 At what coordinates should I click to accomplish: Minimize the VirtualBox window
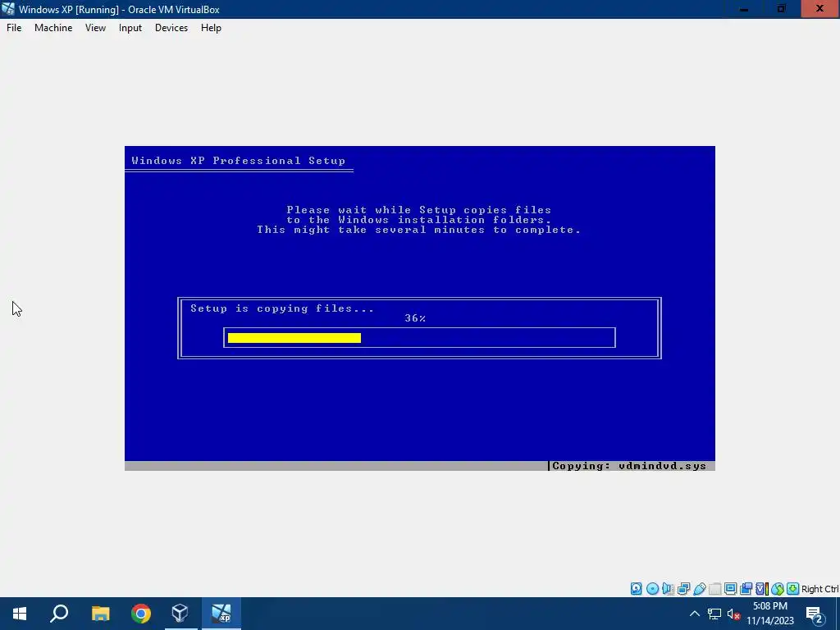pyautogui.click(x=743, y=9)
